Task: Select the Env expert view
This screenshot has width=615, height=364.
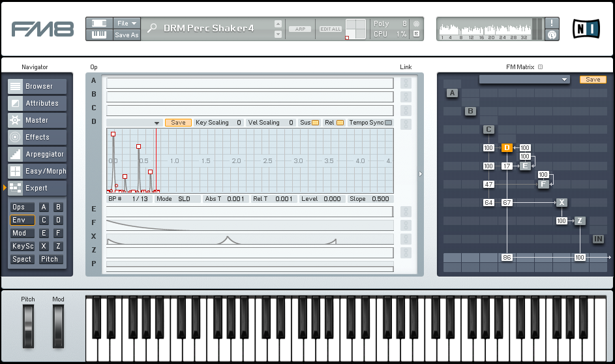Action: (22, 220)
